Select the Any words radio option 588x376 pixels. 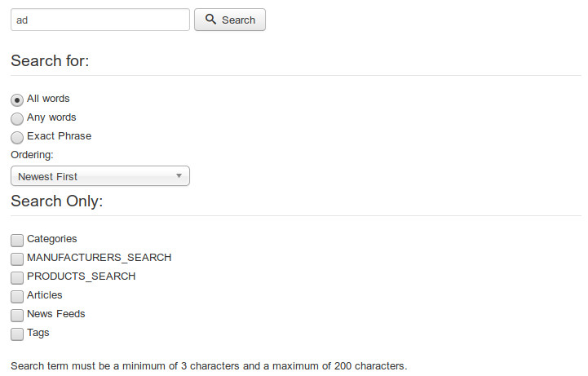point(17,119)
